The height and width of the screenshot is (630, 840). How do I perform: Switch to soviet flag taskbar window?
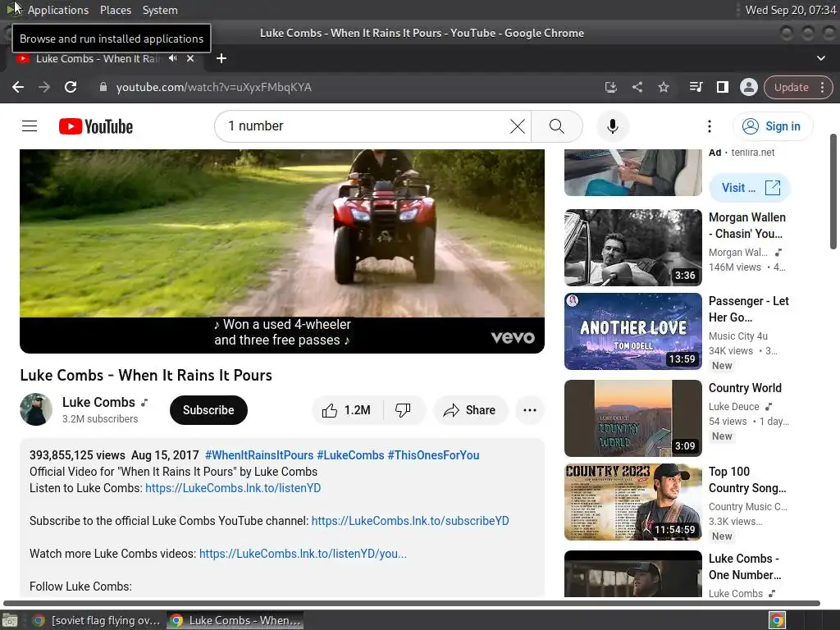97,621
